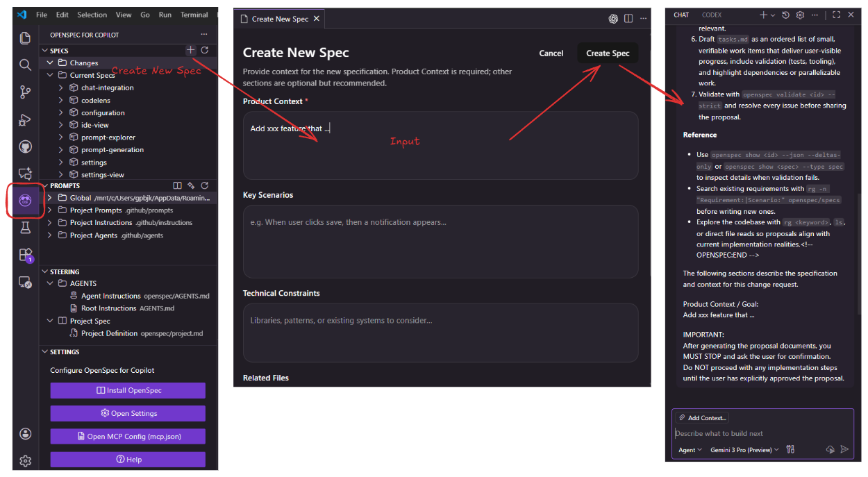
Task: Click the plus icon to create new spec
Action: coord(191,50)
